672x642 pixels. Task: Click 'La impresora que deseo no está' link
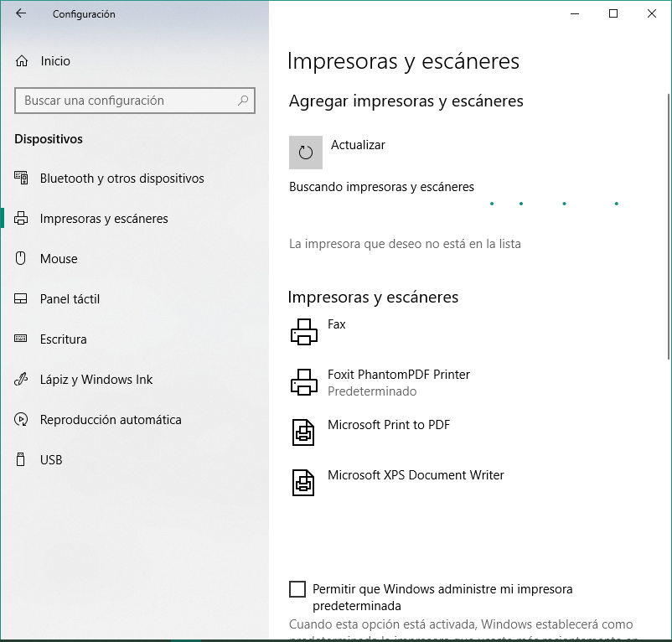click(405, 244)
